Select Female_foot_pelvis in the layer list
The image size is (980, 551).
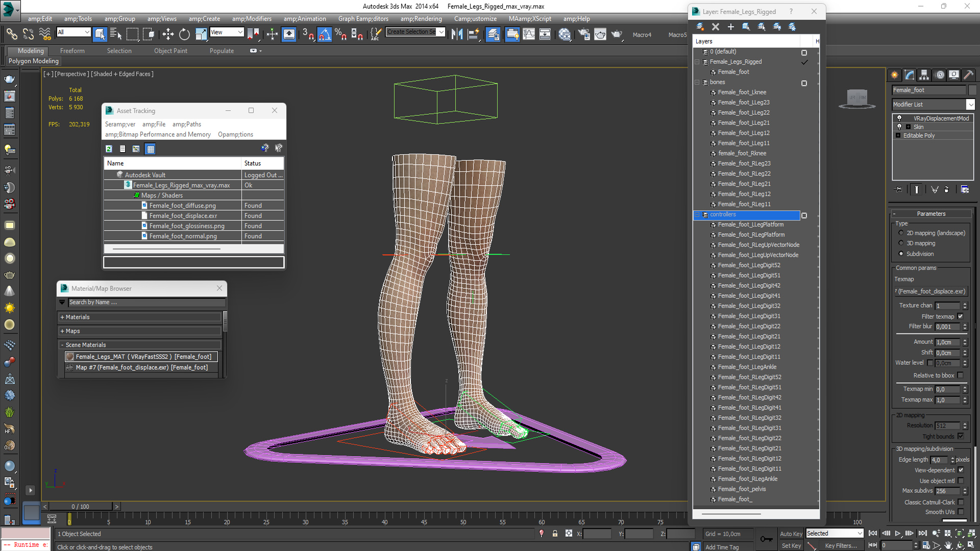click(x=742, y=489)
